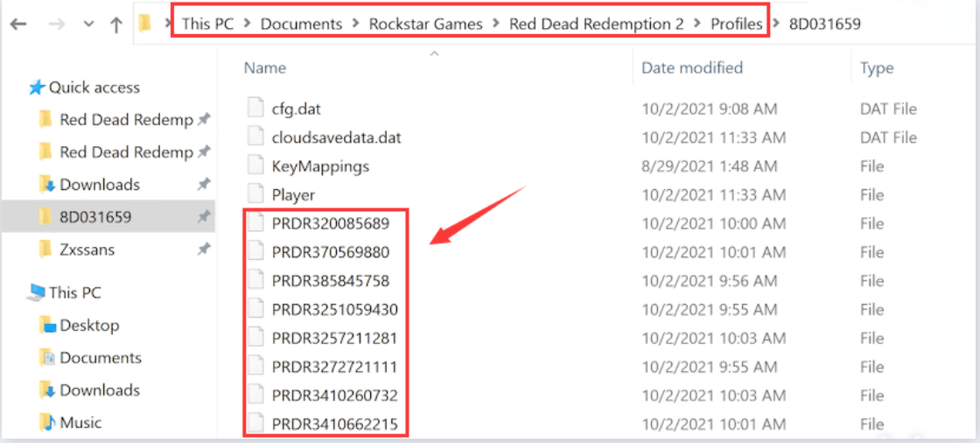Sort by the Type column header
This screenshot has height=443, width=980.
coord(877,67)
